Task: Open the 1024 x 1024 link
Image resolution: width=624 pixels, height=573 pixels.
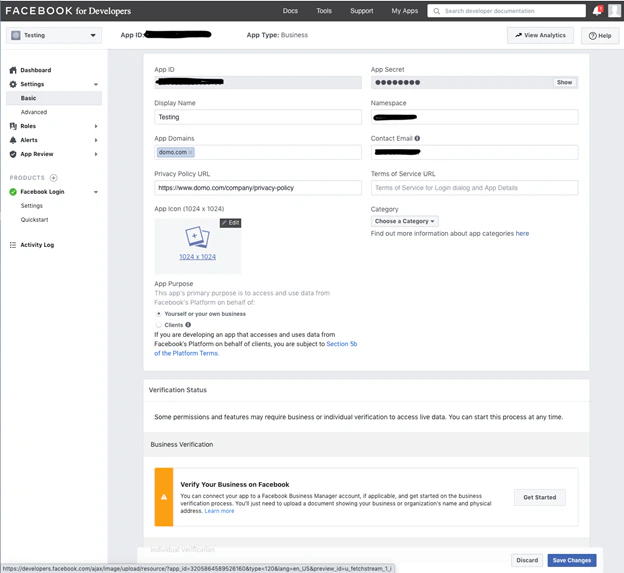Action: click(x=197, y=257)
